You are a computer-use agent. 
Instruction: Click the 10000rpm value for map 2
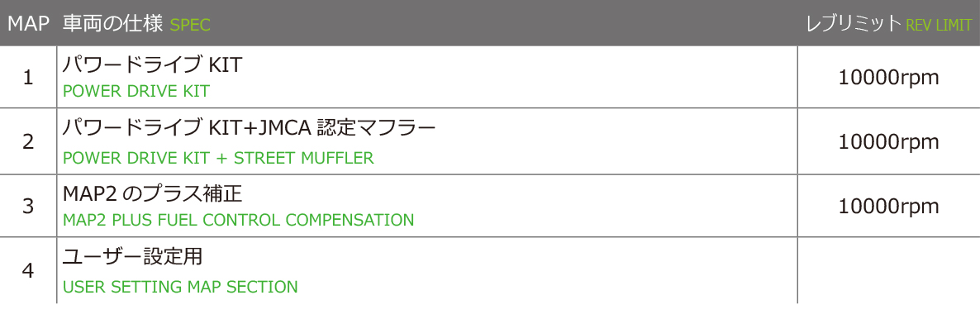coord(889,143)
